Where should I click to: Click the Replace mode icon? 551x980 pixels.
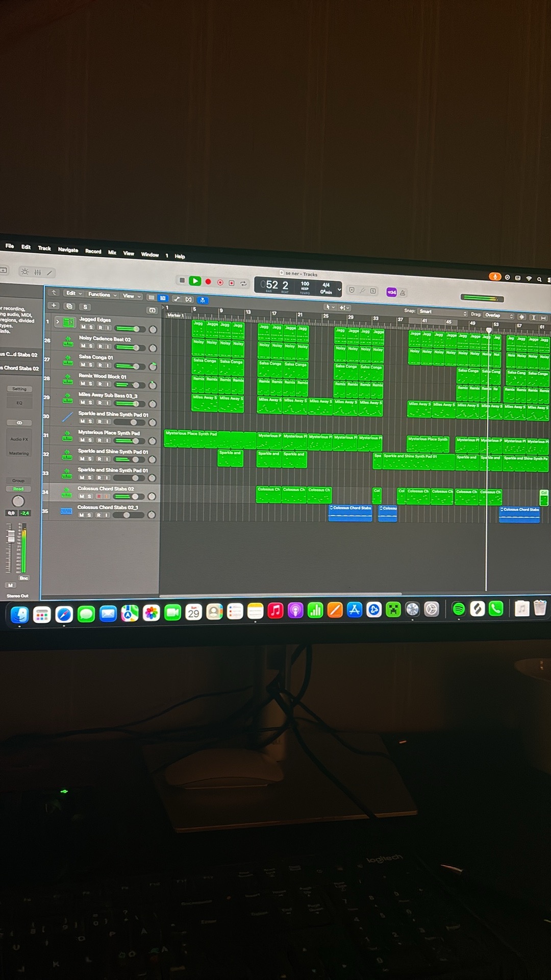tap(352, 290)
